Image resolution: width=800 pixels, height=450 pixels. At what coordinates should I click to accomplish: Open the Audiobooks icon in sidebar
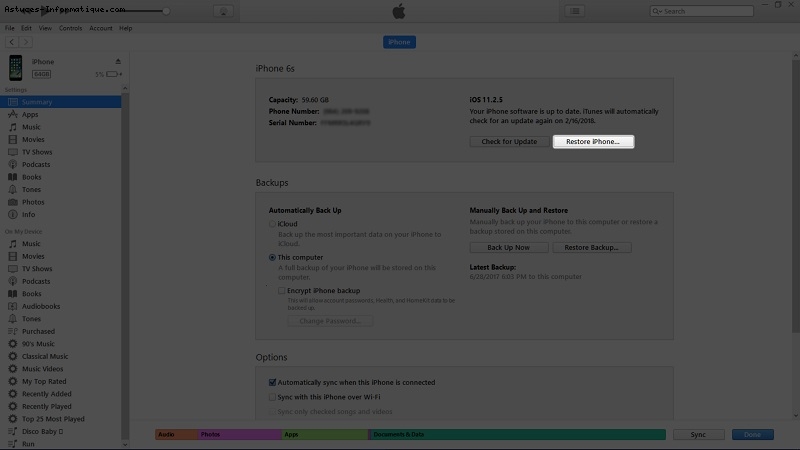coord(13,306)
